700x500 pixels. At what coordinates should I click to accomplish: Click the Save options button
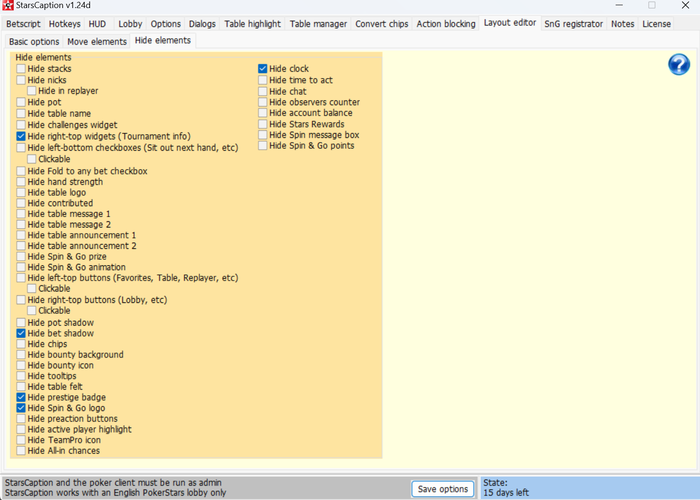[x=442, y=489]
